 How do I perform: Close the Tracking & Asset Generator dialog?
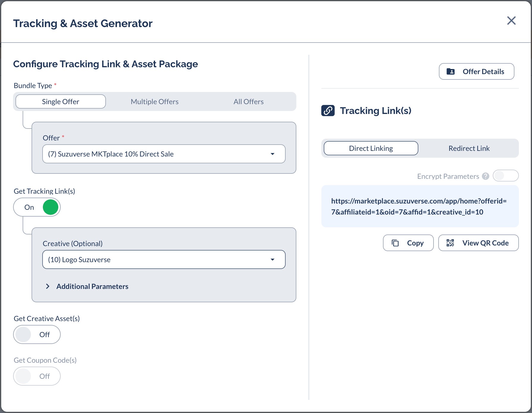click(x=511, y=21)
